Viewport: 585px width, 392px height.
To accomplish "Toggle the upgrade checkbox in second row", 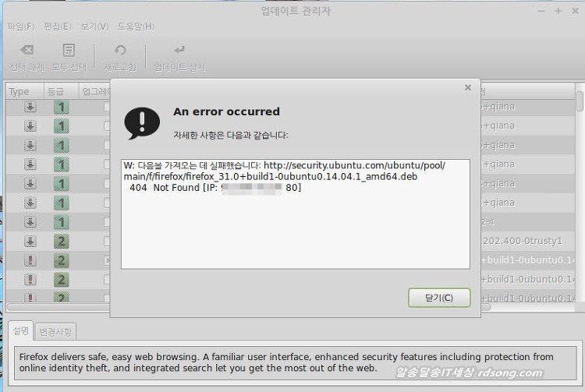I will click(107, 125).
